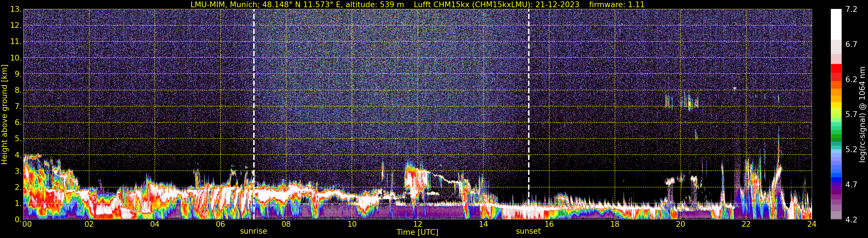Click the '3.' tick on the height axis
The height and width of the screenshot is (238, 868).
click(18, 171)
